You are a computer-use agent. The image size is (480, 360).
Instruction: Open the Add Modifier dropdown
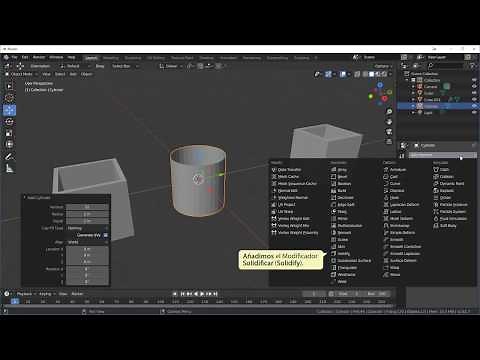coord(443,155)
